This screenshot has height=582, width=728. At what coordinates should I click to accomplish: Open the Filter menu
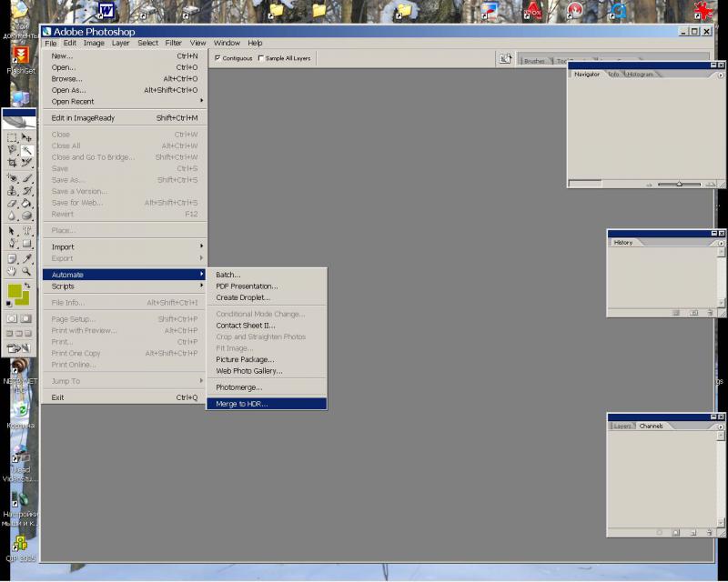pos(173,43)
